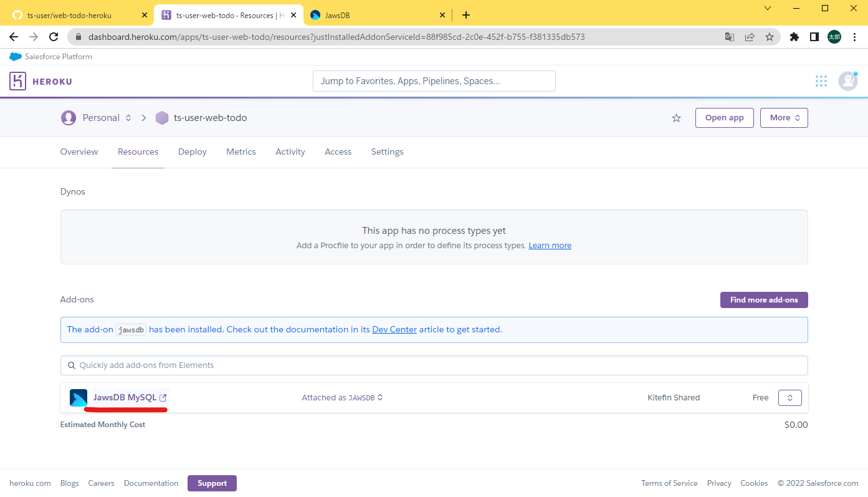The image size is (868, 497).
Task: Open the Metrics tab
Action: click(241, 152)
